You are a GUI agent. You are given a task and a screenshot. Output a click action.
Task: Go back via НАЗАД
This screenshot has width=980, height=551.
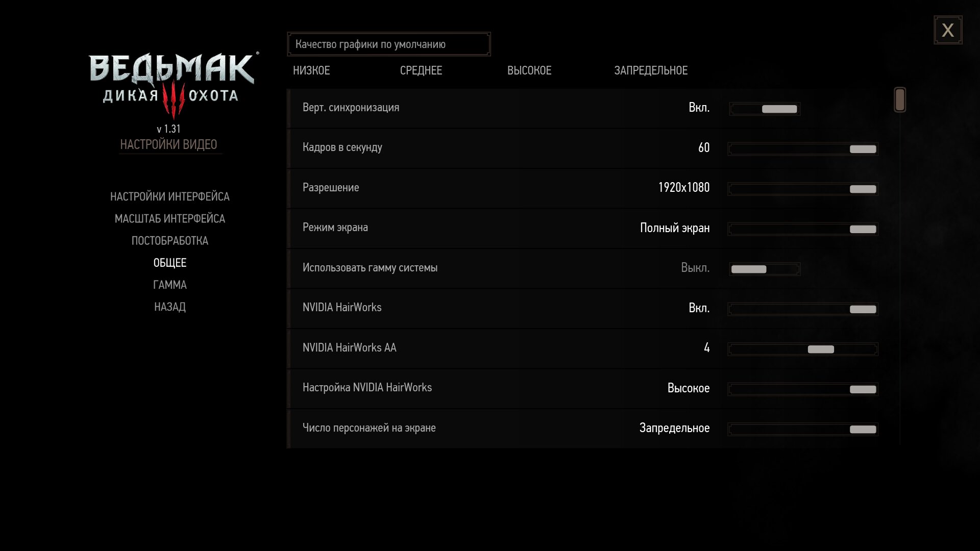tap(170, 307)
